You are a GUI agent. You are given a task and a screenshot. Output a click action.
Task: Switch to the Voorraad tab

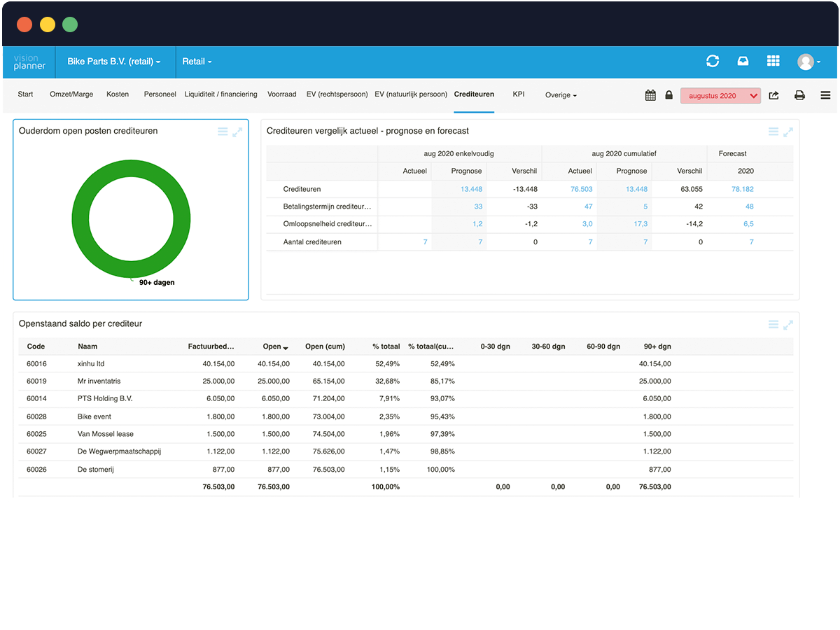point(282,94)
